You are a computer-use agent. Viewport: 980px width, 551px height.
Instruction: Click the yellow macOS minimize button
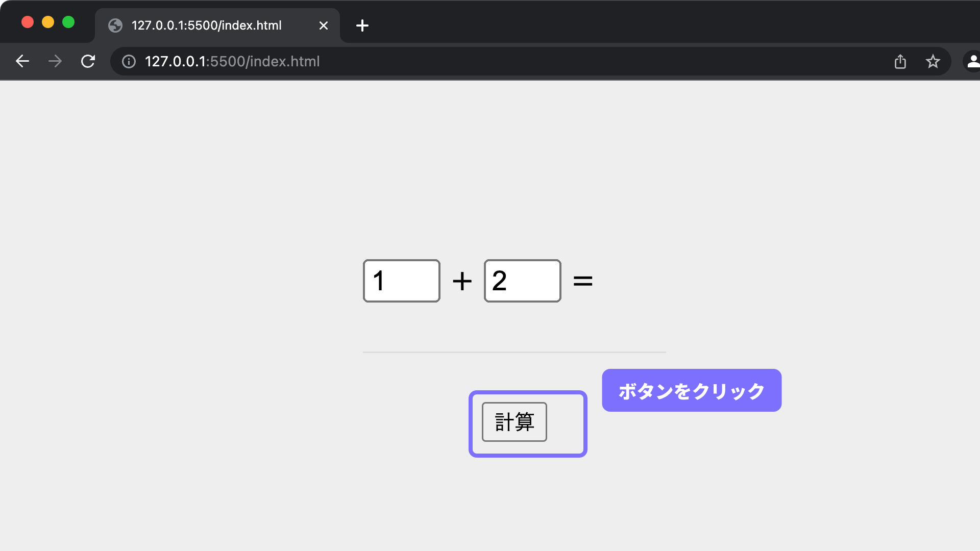click(x=48, y=22)
